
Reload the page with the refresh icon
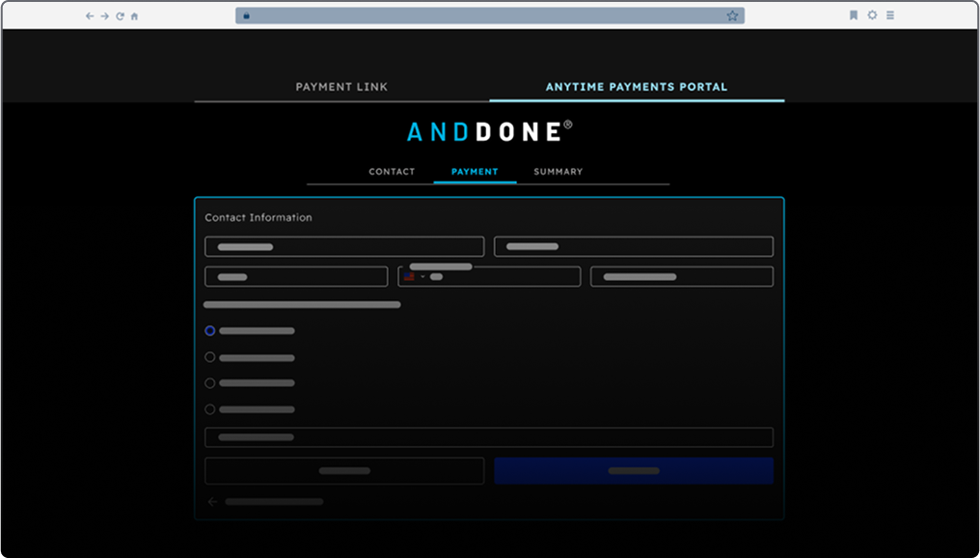point(120,16)
